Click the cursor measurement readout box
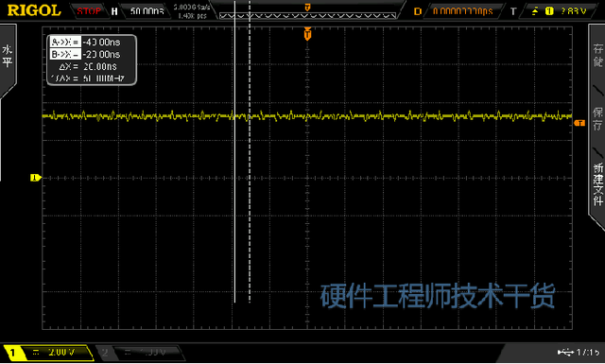 pyautogui.click(x=92, y=60)
